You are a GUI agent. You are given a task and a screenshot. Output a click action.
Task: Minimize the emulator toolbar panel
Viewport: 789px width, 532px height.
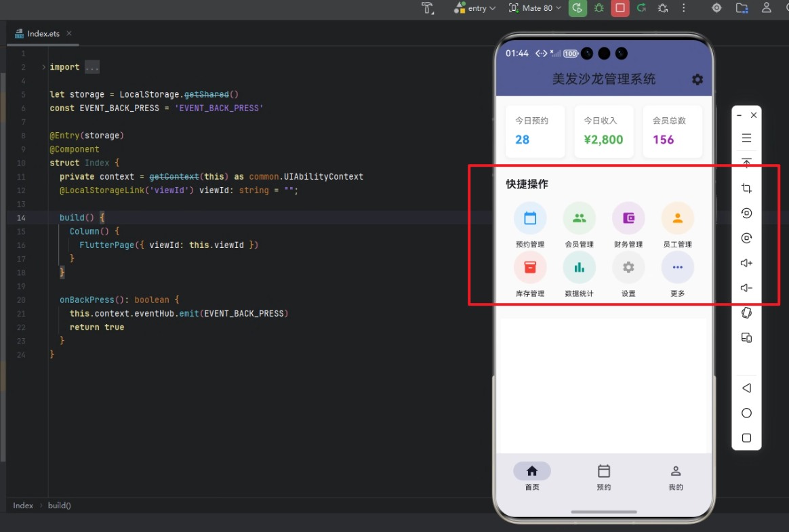coord(740,115)
